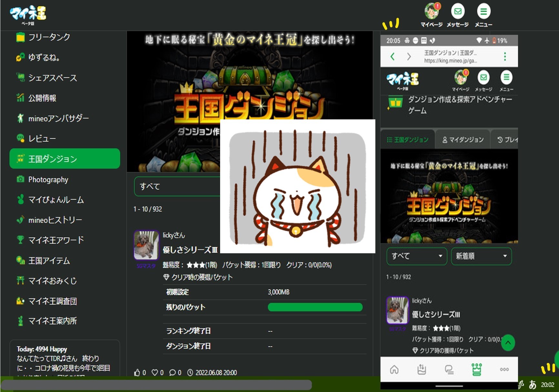Screen dimensions: 559x392
Task: Open マイネ王案内所 in the sidebar
Action: 65,321
